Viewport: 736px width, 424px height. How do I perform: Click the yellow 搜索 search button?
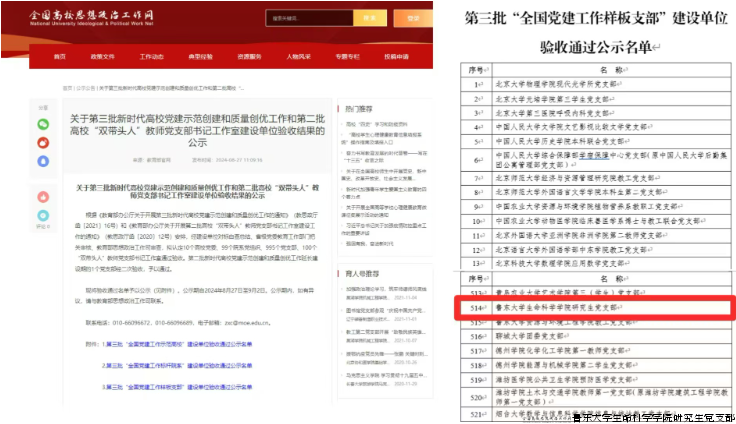point(370,18)
